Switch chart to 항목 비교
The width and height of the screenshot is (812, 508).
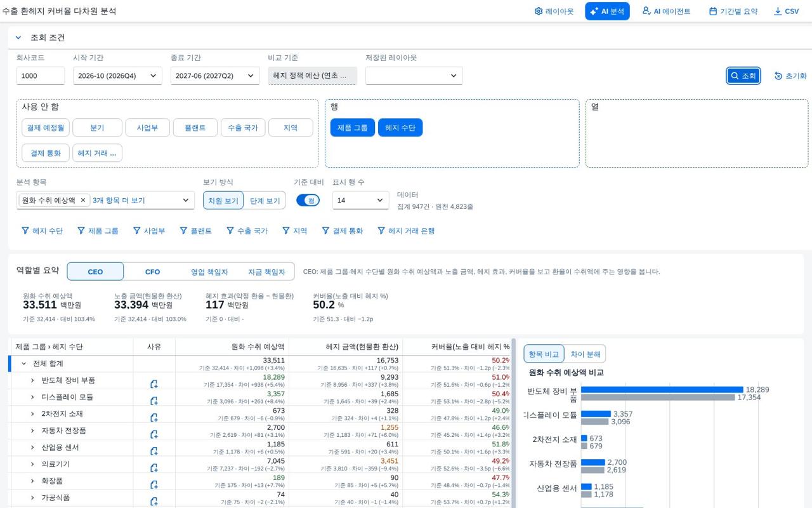click(x=544, y=354)
